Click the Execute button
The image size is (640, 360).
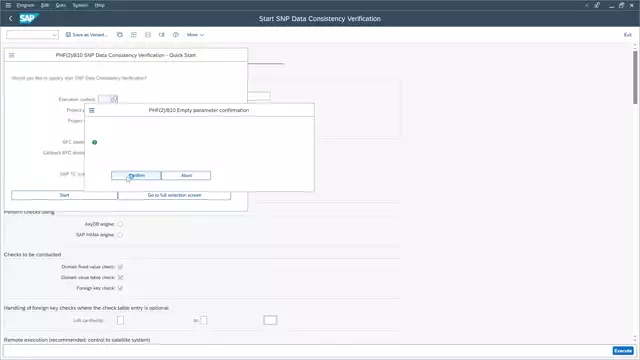pos(623,351)
